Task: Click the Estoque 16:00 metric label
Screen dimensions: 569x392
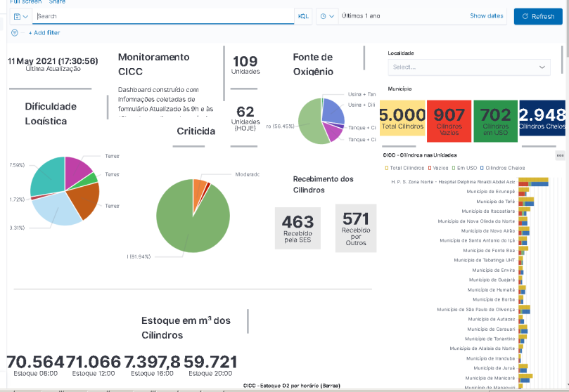Action: [x=152, y=374]
